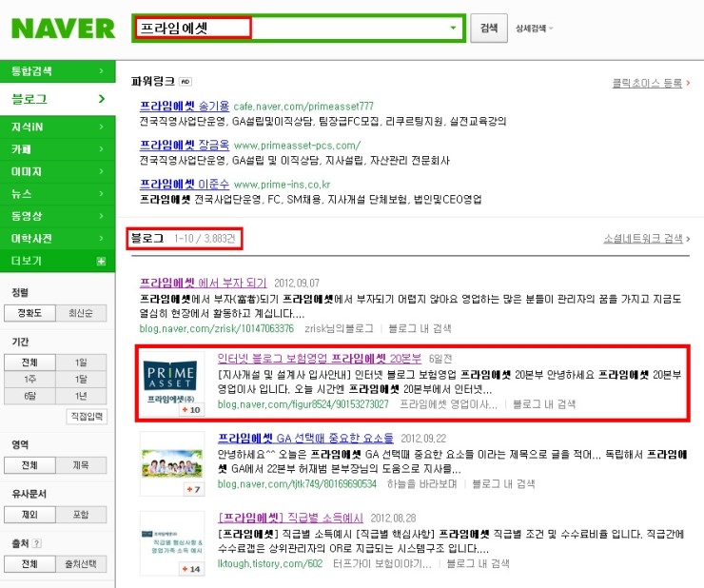Set 영역 filter to 제목
The height and width of the screenshot is (588, 704).
81,465
